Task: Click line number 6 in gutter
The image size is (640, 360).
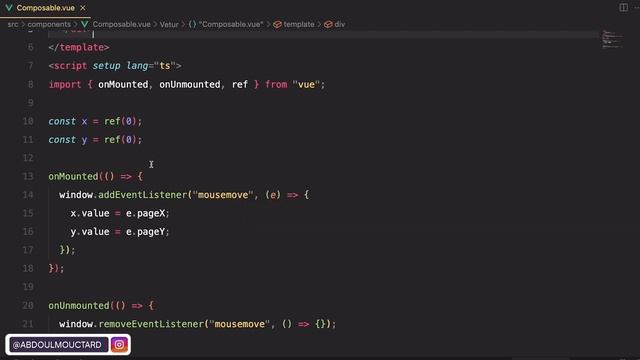Action: click(31, 47)
